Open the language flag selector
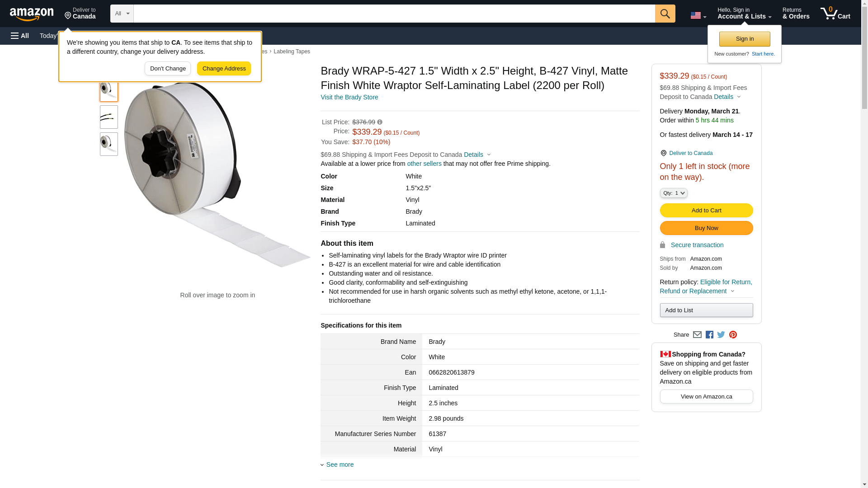The width and height of the screenshot is (868, 488). 698,15
